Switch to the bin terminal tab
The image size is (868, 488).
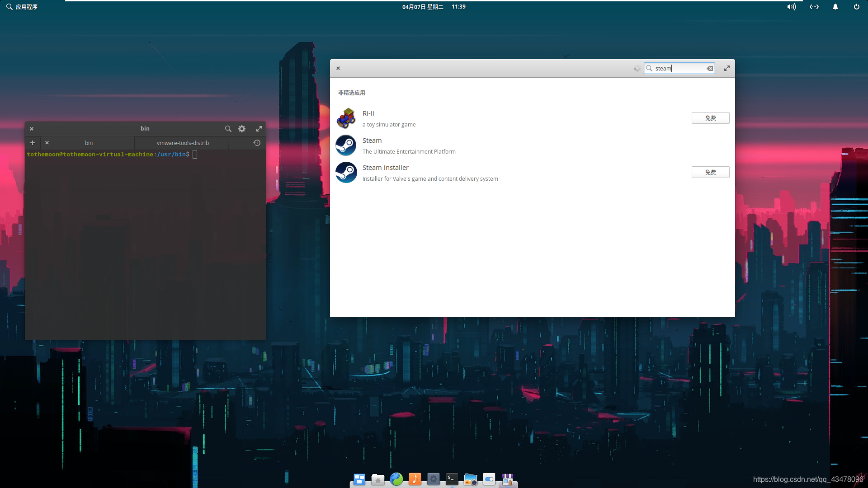pos(89,143)
